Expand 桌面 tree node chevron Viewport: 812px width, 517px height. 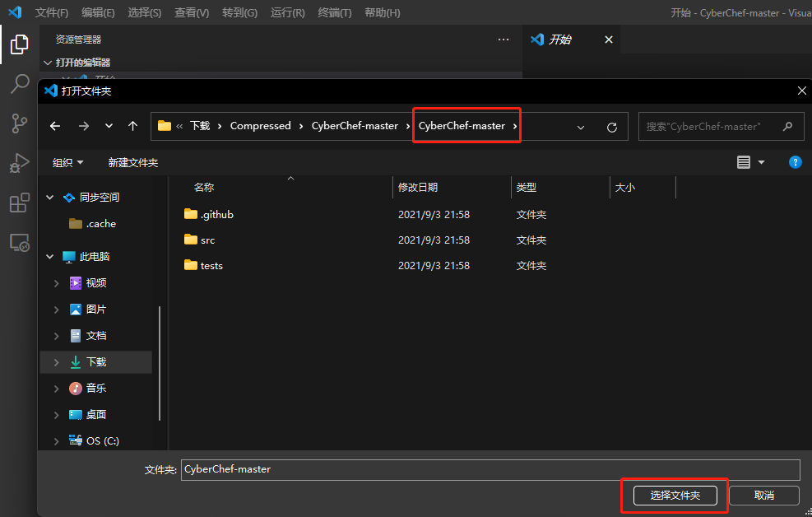click(x=57, y=414)
